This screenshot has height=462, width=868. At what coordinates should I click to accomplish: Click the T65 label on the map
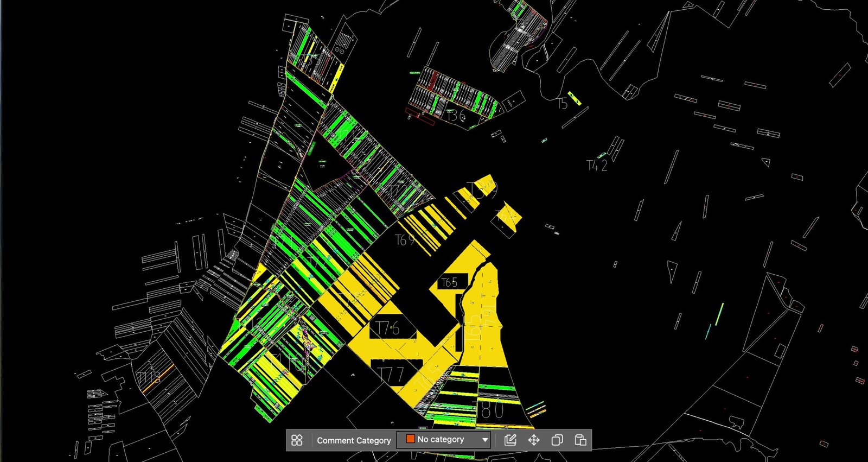coord(449,282)
